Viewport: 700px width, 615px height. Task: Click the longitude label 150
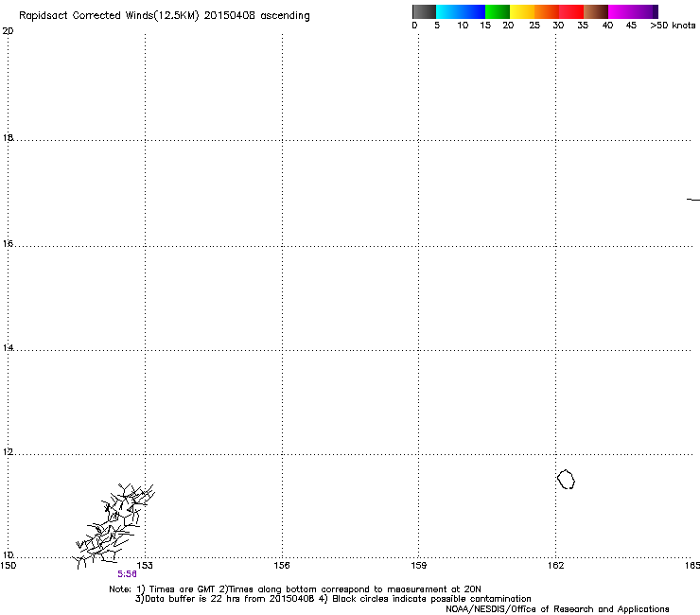click(x=8, y=566)
